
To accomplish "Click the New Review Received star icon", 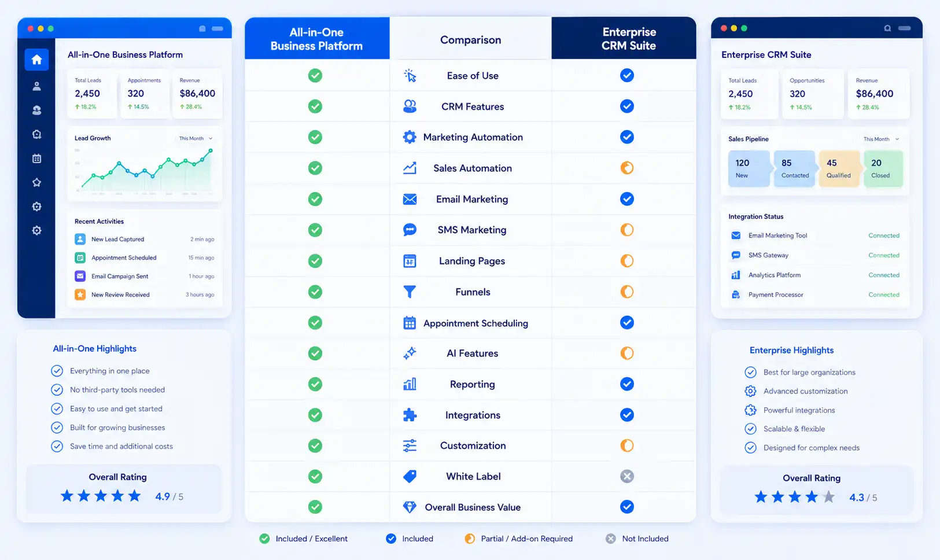I will [x=80, y=294].
